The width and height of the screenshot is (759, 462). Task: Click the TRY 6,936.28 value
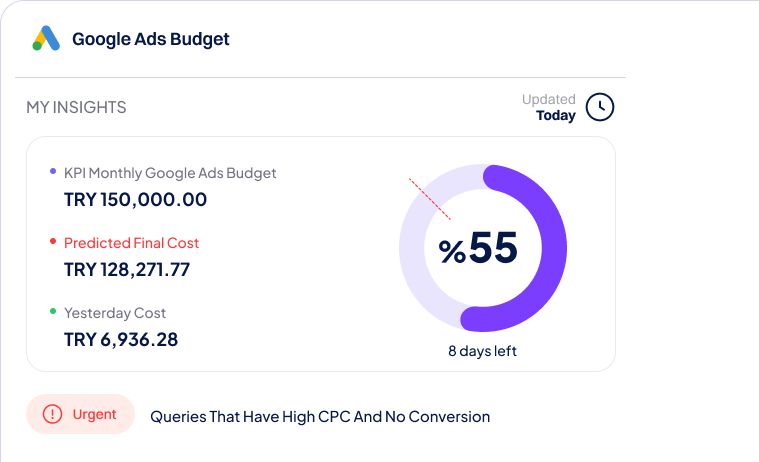tap(121, 339)
